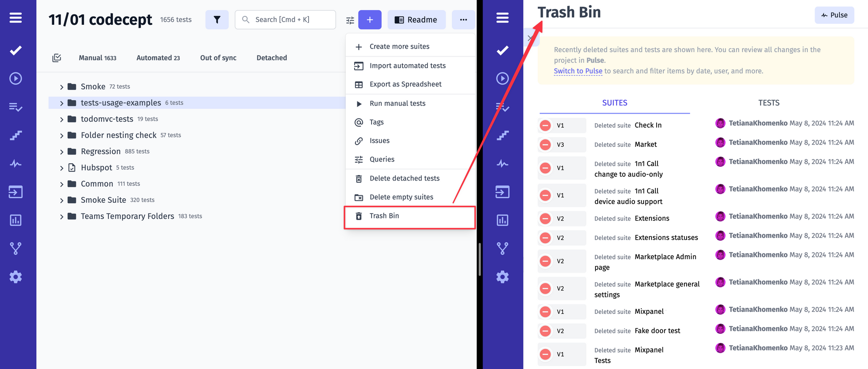The width and height of the screenshot is (868, 369).
Task: Select the TESTS tab in Trash Bin
Action: [769, 103]
